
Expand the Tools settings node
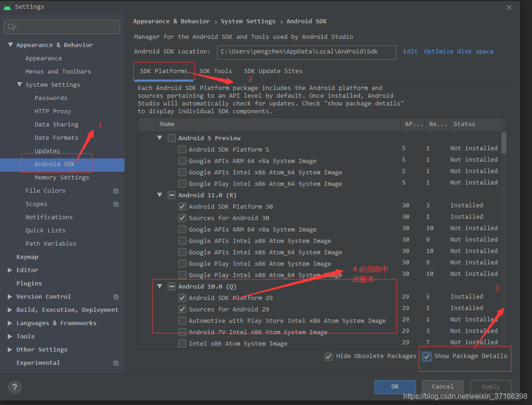click(x=10, y=337)
